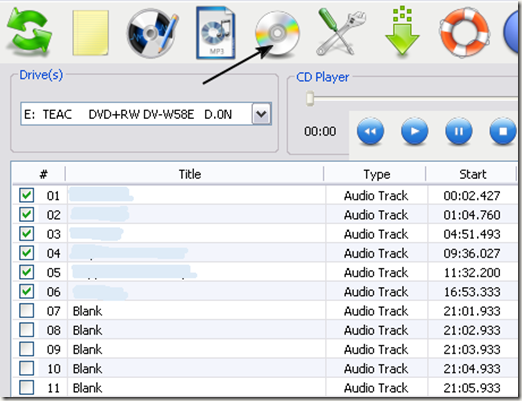Image resolution: width=522 pixels, height=401 pixels.
Task: Click Audio Track type of track 10
Action: pyautogui.click(x=376, y=369)
